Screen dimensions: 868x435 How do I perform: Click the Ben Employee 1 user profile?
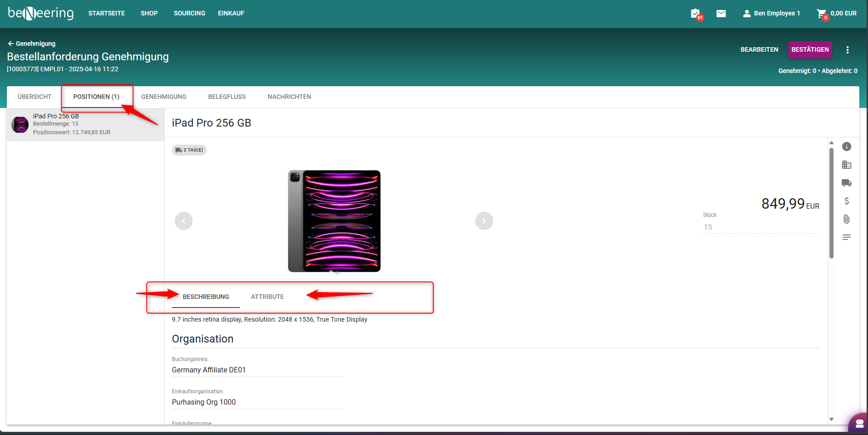771,14
